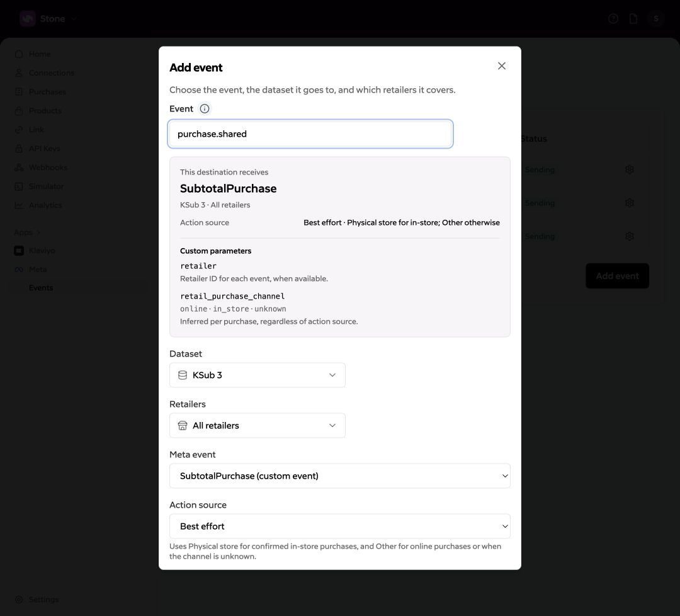Open the Klaviyo app
This screenshot has width=680, height=616.
[x=42, y=251]
